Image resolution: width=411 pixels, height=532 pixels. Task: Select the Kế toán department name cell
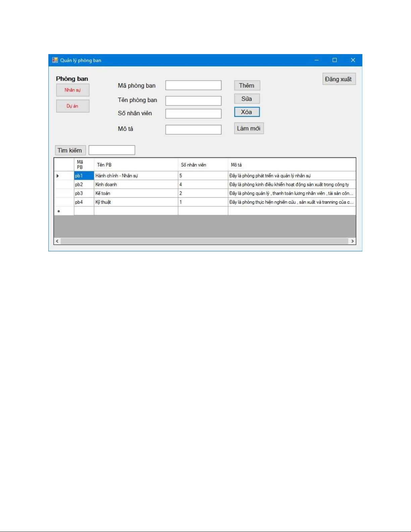[136, 193]
